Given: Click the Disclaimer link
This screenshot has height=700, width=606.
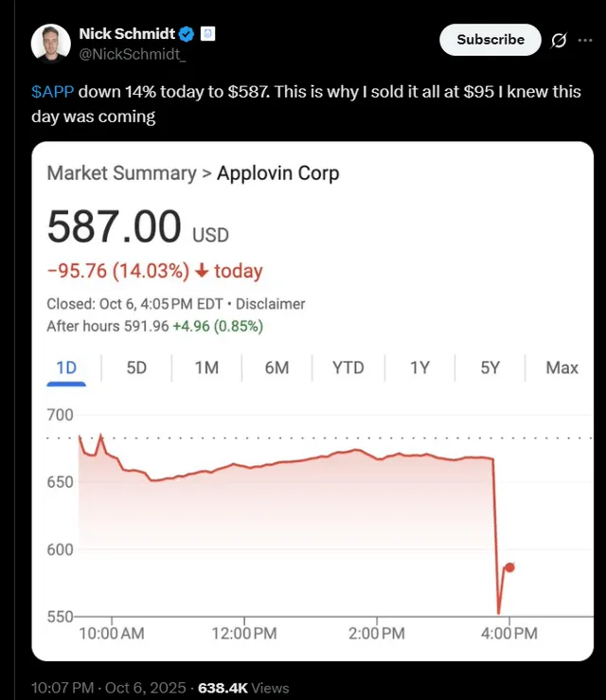Looking at the screenshot, I should (270, 304).
